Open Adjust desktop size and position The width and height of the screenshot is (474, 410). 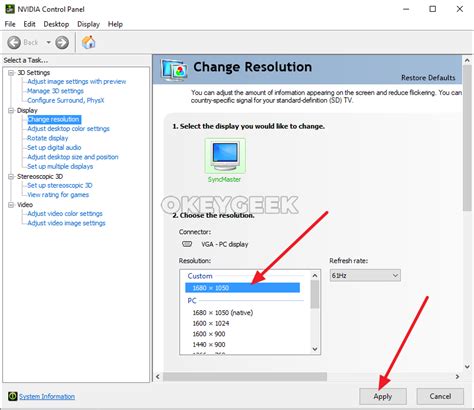coord(73,157)
